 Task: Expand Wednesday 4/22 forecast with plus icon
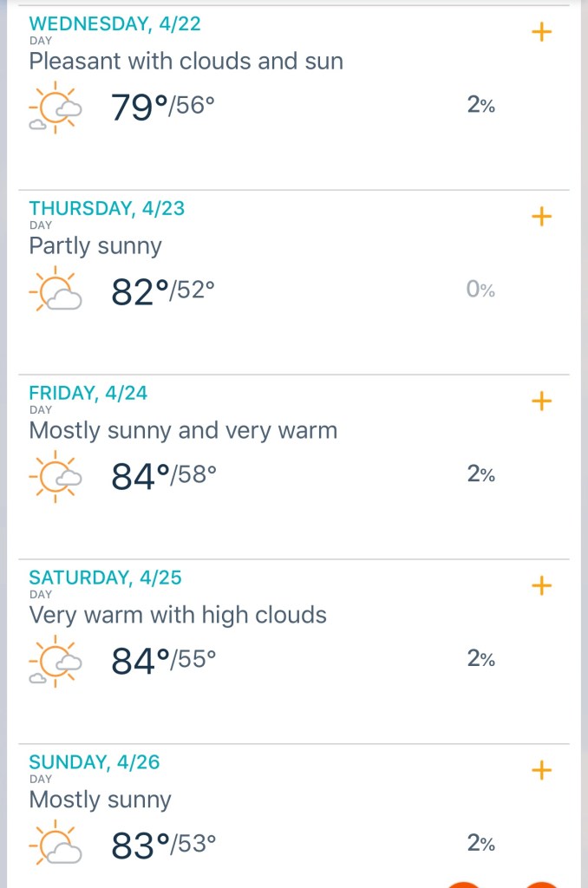(x=541, y=32)
